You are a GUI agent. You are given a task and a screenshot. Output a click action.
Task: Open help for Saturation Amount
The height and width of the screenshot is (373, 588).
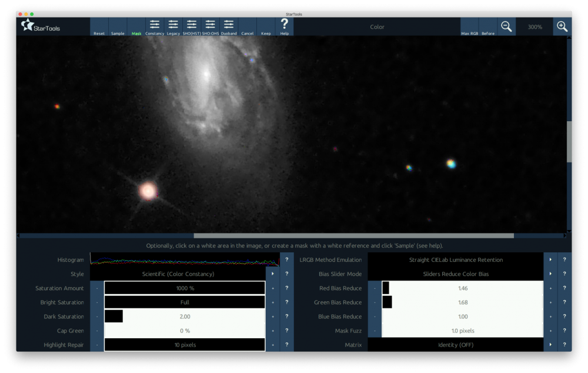[x=287, y=288]
